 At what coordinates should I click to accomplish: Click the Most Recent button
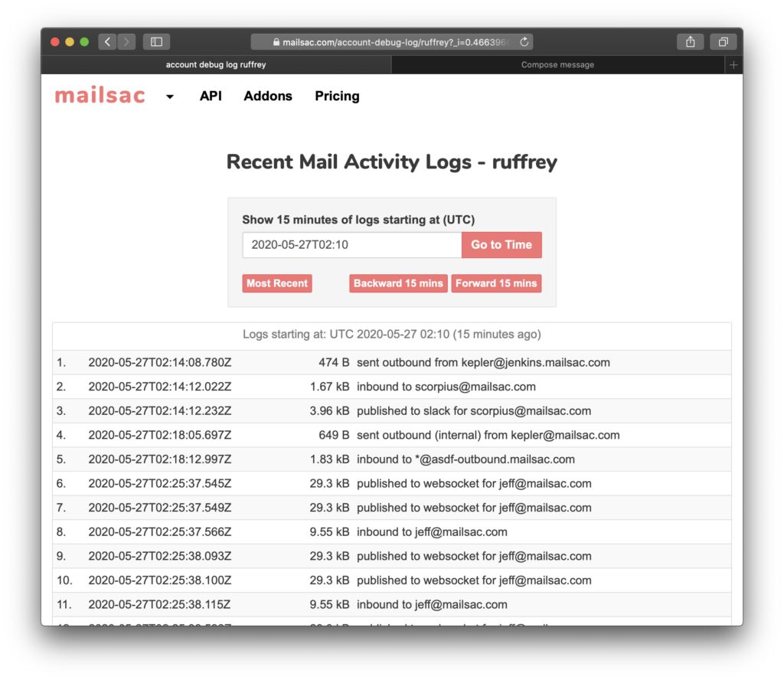[277, 283]
